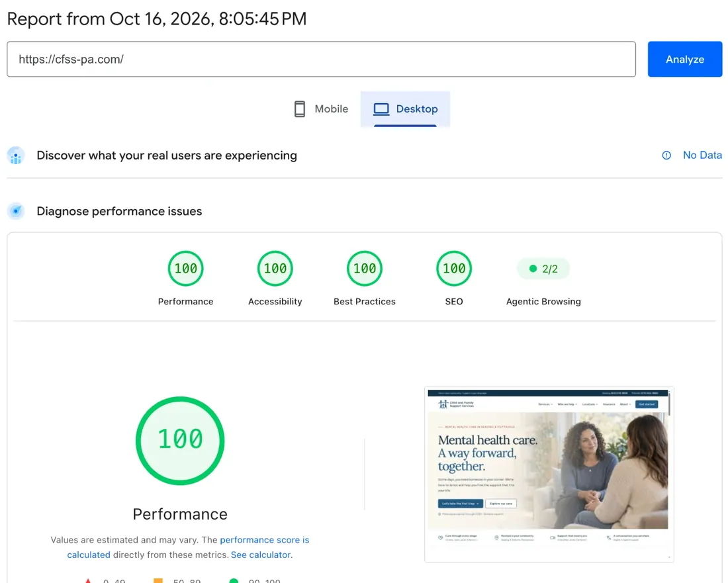Click the No Data info icon
728x583 pixels.
[666, 156]
